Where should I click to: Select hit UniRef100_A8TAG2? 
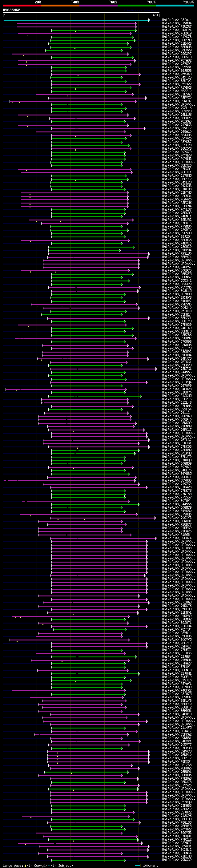177,61
